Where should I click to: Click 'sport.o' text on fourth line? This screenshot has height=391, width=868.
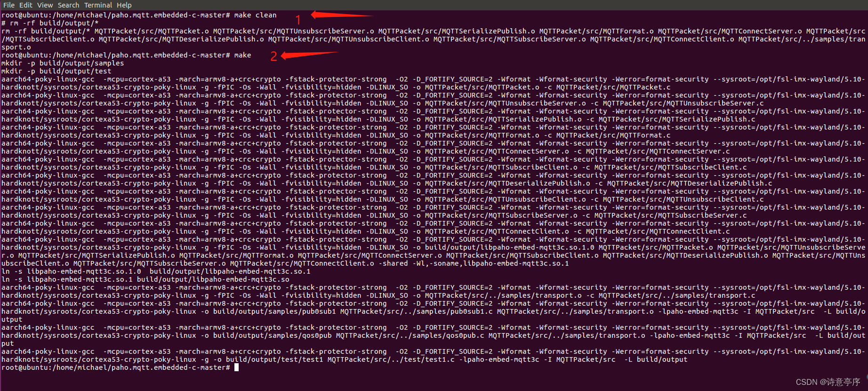(16, 47)
